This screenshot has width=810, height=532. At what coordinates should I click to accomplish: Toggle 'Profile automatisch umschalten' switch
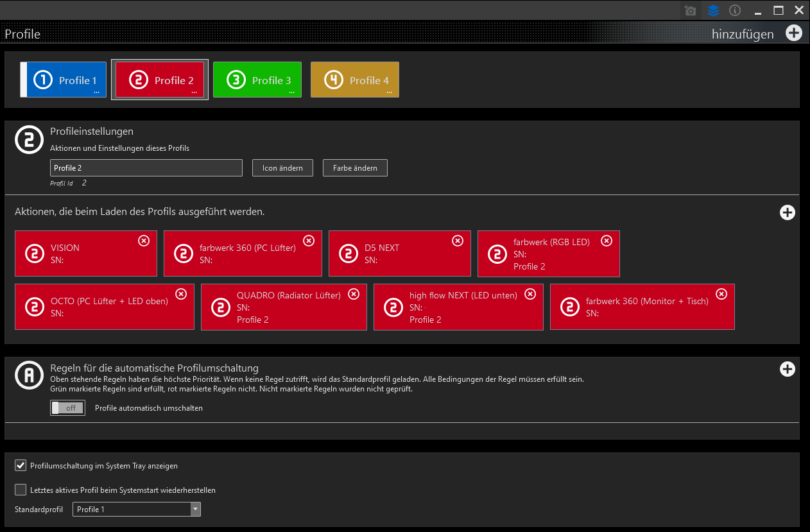tap(67, 408)
